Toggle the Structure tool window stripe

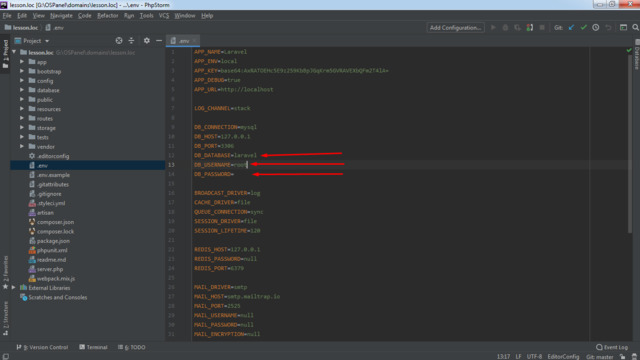[x=5, y=318]
